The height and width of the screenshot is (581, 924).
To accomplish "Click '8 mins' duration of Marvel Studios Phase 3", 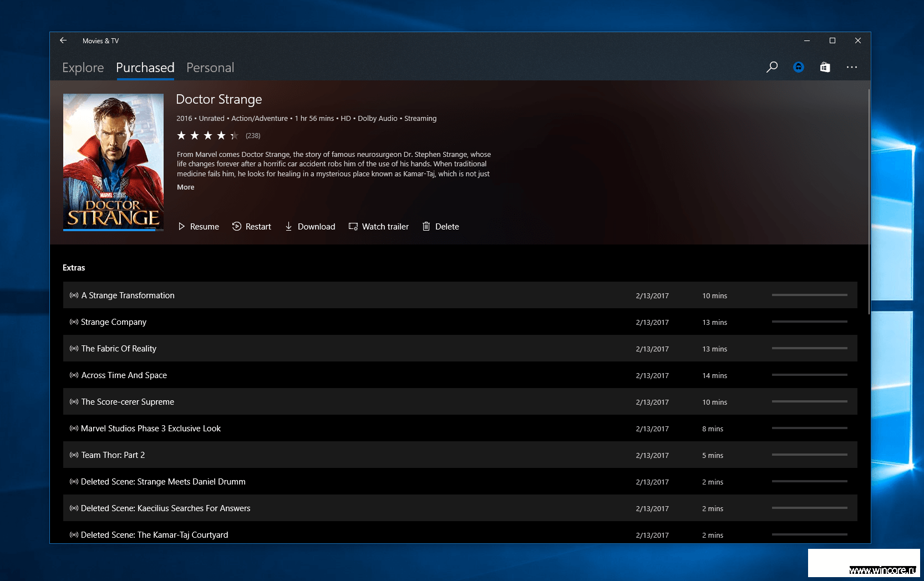I will (713, 429).
